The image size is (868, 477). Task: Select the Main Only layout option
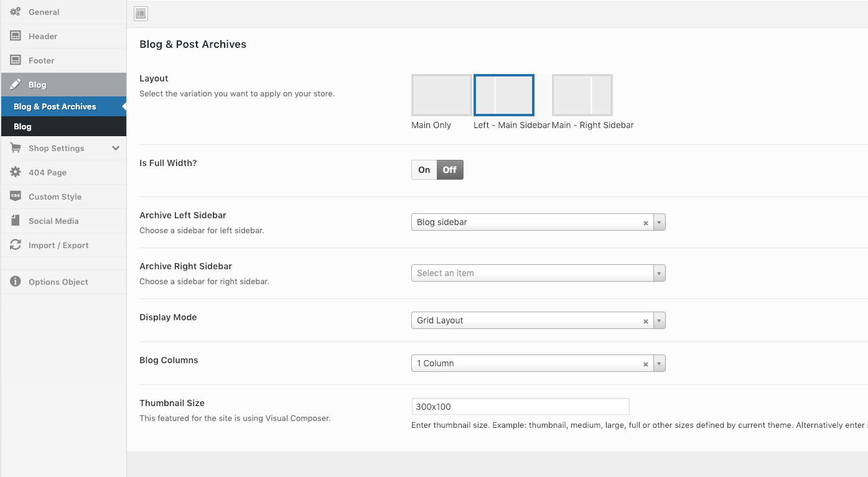coord(441,95)
